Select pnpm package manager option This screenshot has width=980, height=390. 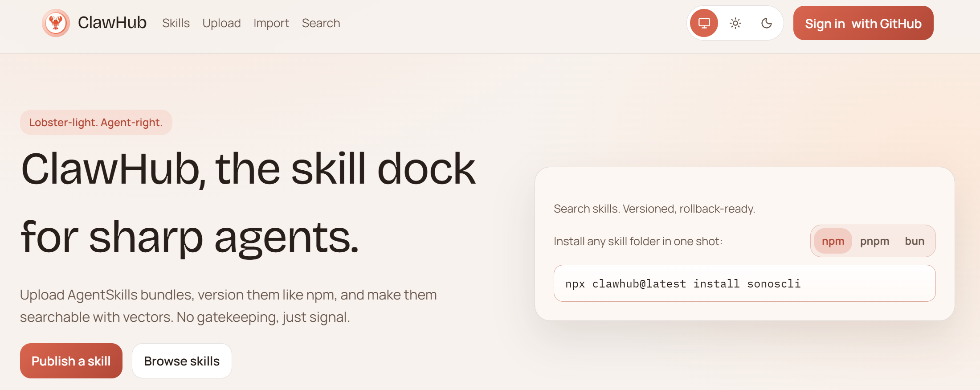tap(874, 241)
